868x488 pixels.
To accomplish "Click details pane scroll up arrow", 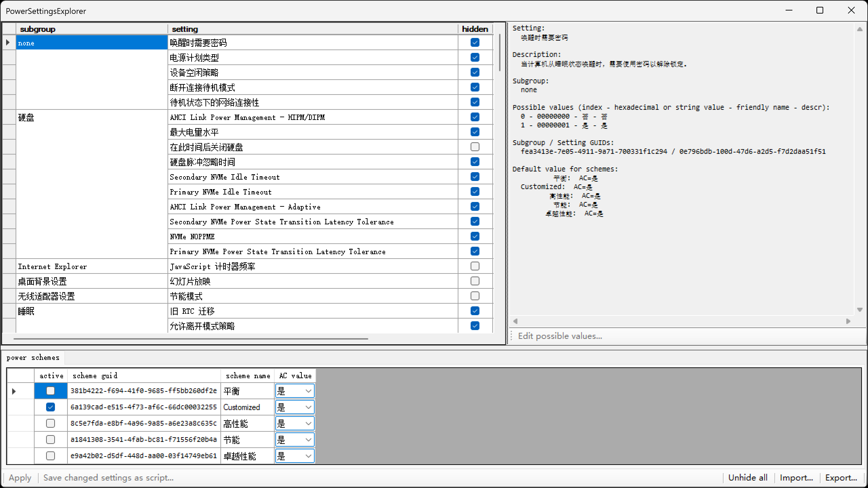I will tap(860, 29).
